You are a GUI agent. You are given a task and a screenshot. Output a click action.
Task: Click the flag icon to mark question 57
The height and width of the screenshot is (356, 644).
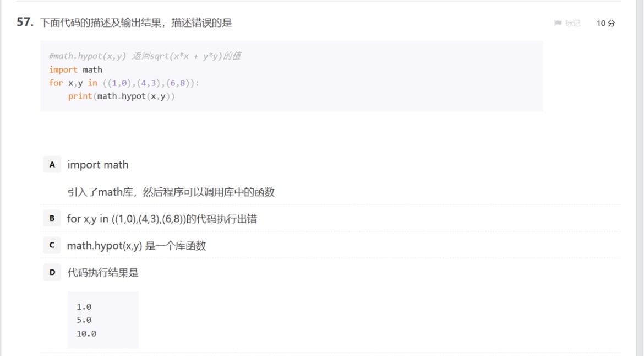558,24
